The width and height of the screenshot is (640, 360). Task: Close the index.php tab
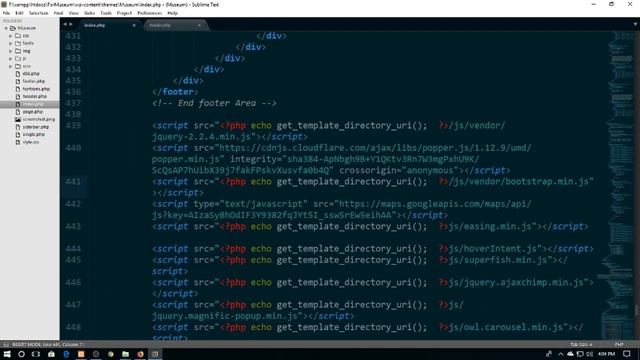[x=134, y=25]
